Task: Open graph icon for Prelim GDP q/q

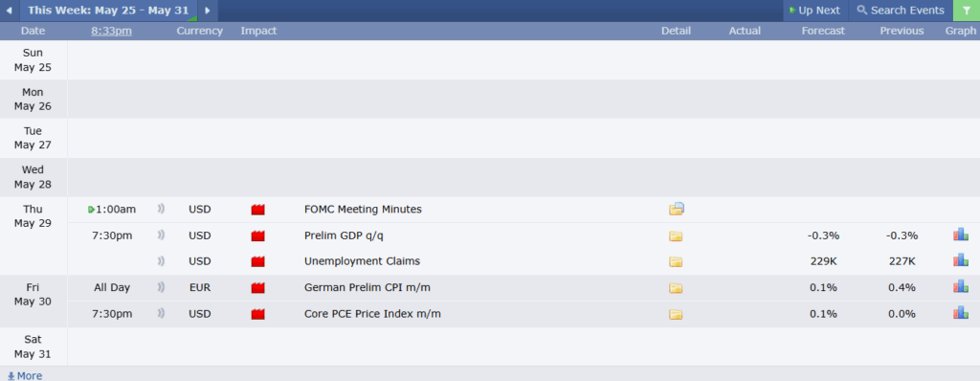Action: (x=961, y=235)
